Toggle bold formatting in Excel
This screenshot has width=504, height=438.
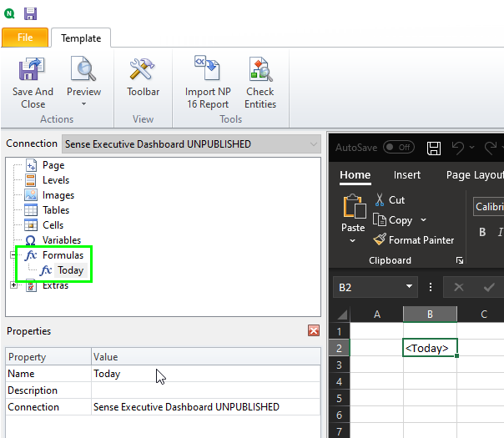[x=482, y=232]
